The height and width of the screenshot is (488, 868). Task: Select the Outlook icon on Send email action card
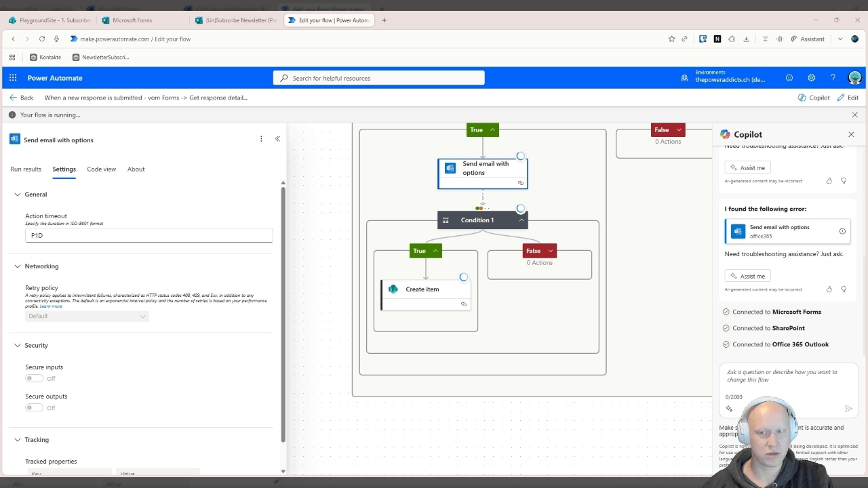coord(450,168)
